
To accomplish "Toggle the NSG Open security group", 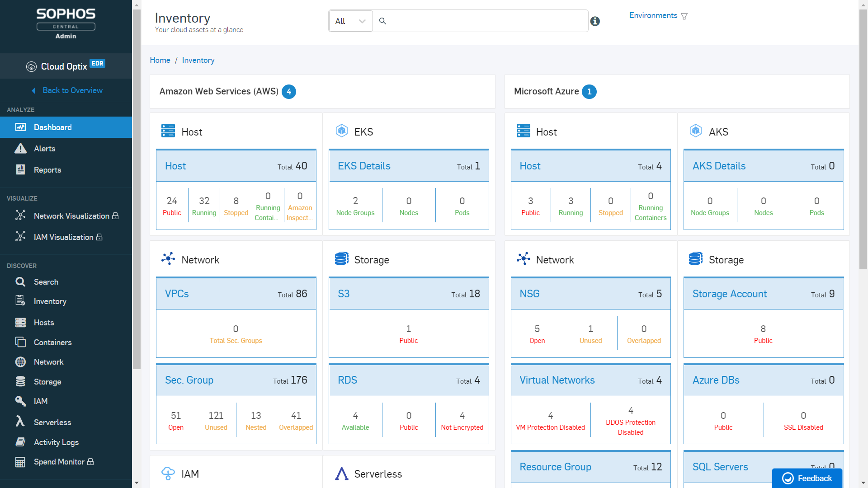I will tap(536, 333).
